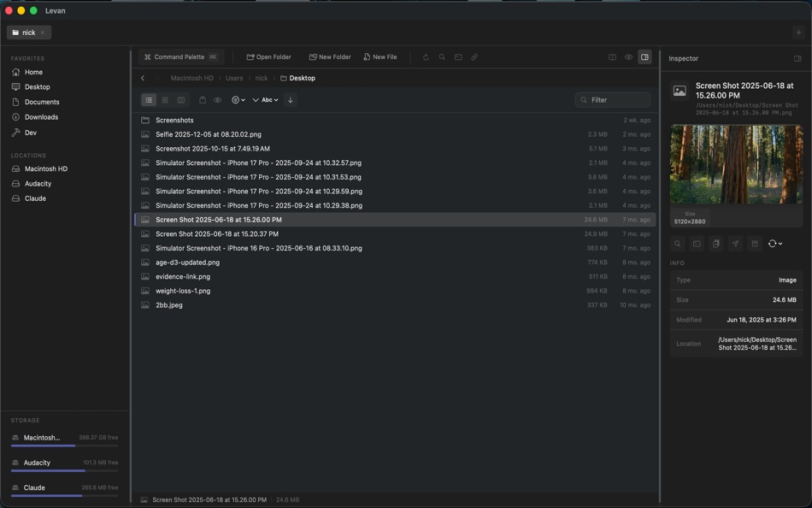This screenshot has width=812, height=508.
Task: Click the forest image preview thumbnail
Action: (736, 164)
